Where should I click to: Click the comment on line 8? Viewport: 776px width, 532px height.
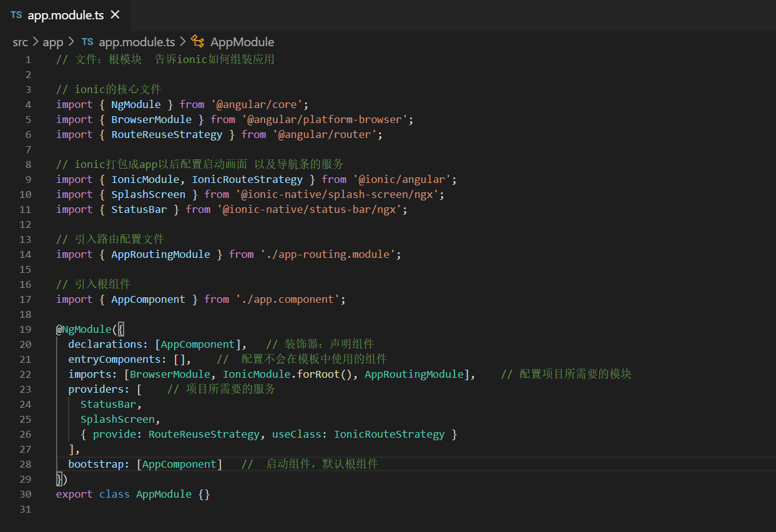(200, 164)
